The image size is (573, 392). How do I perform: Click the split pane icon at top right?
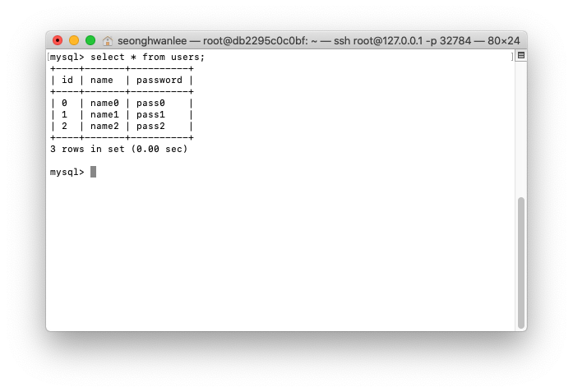(x=521, y=56)
